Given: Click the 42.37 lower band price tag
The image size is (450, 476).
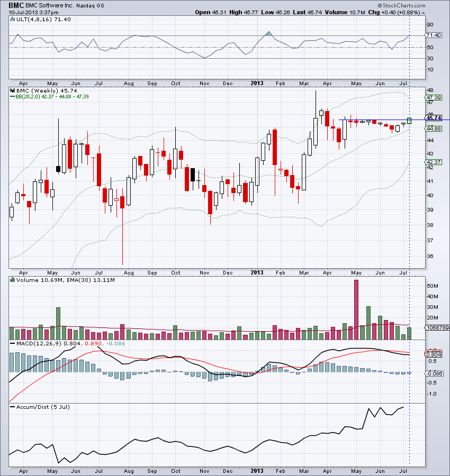Looking at the screenshot, I should tap(433, 162).
